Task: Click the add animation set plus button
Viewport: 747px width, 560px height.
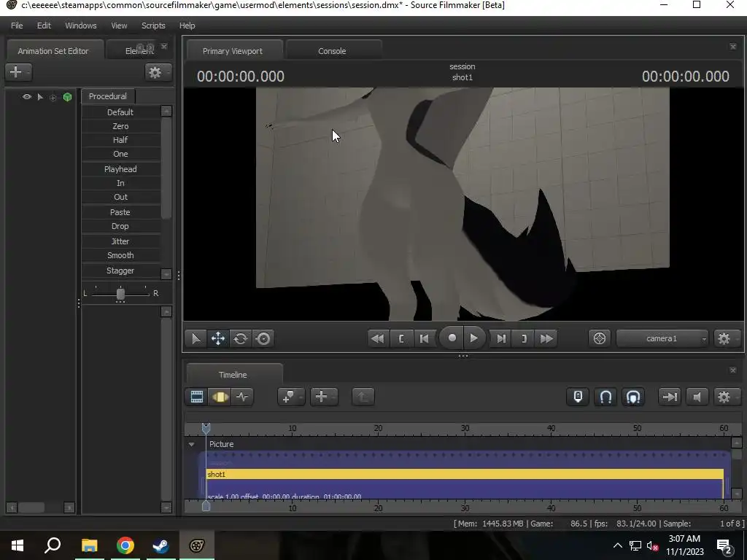Action: pos(16,72)
